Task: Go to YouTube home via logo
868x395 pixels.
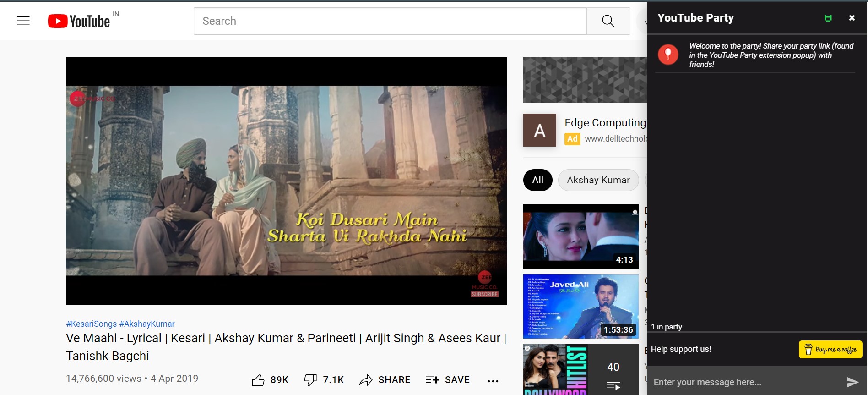Action: point(79,21)
